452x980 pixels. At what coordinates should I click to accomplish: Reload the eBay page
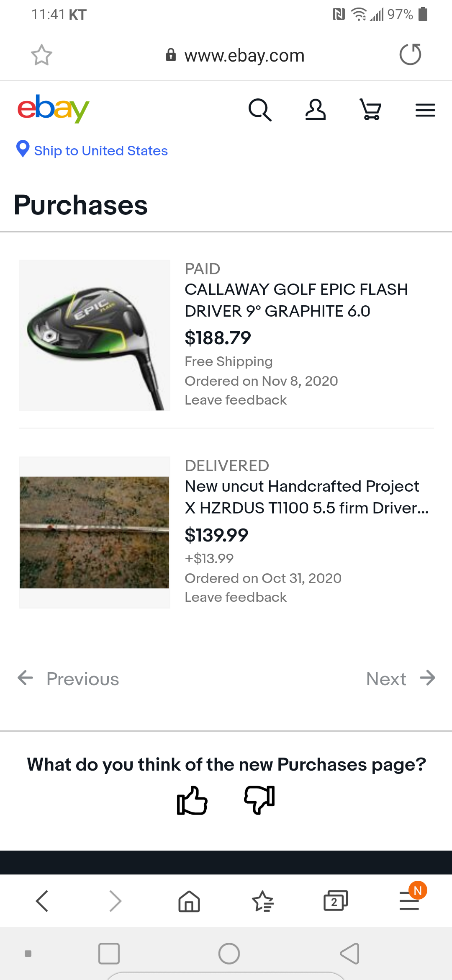tap(410, 54)
